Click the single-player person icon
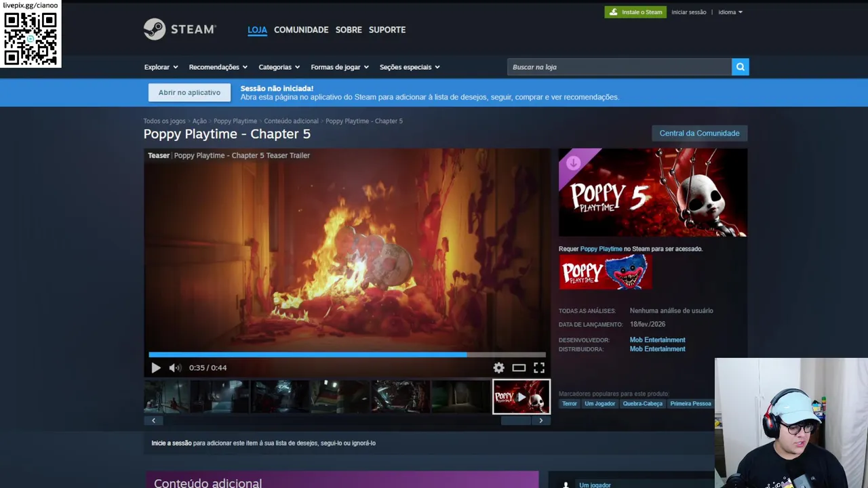 click(x=566, y=485)
